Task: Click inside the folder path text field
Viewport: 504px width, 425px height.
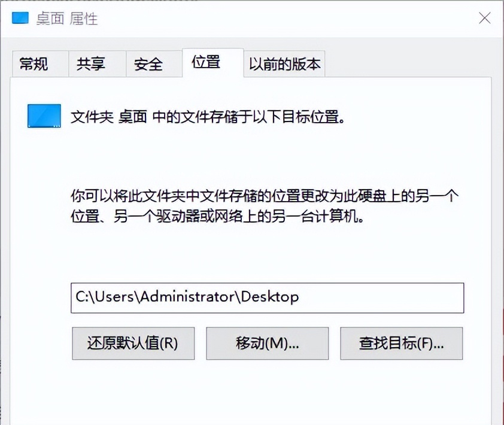Action: coord(268,297)
